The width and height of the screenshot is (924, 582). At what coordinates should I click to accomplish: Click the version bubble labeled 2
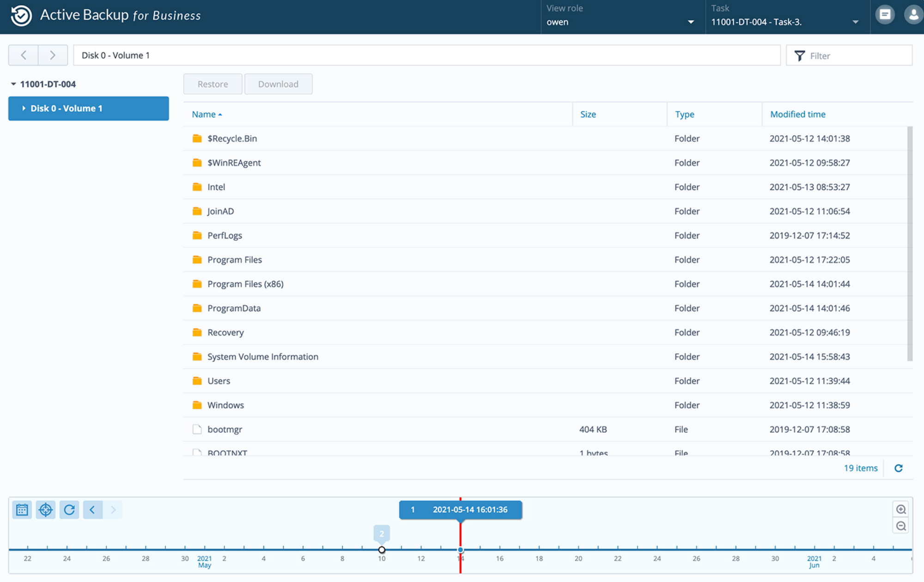pos(382,533)
